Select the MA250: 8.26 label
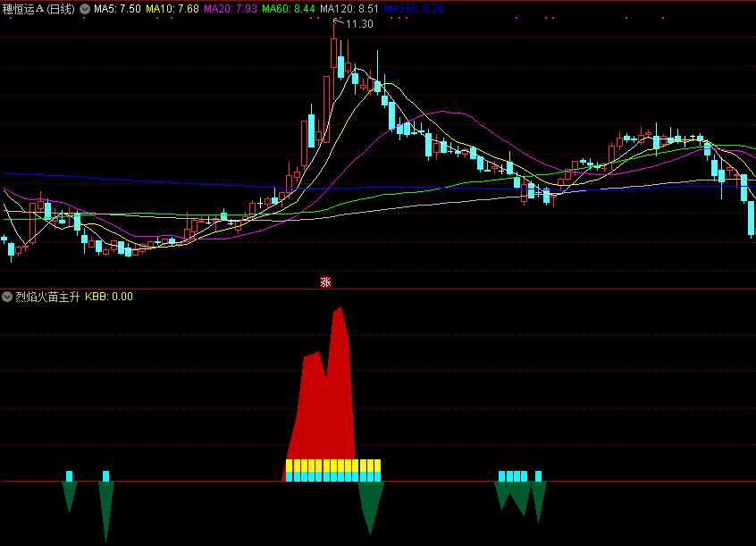The height and width of the screenshot is (546, 756). (x=414, y=9)
